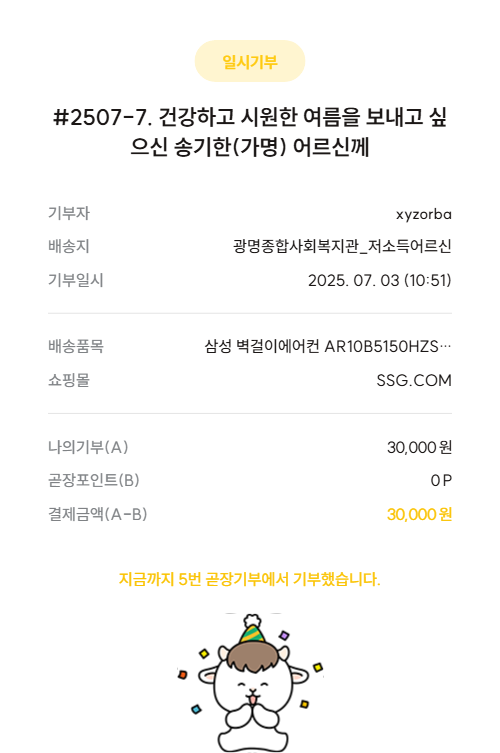Click the 기부자 label
The image size is (500, 753).
click(x=69, y=213)
